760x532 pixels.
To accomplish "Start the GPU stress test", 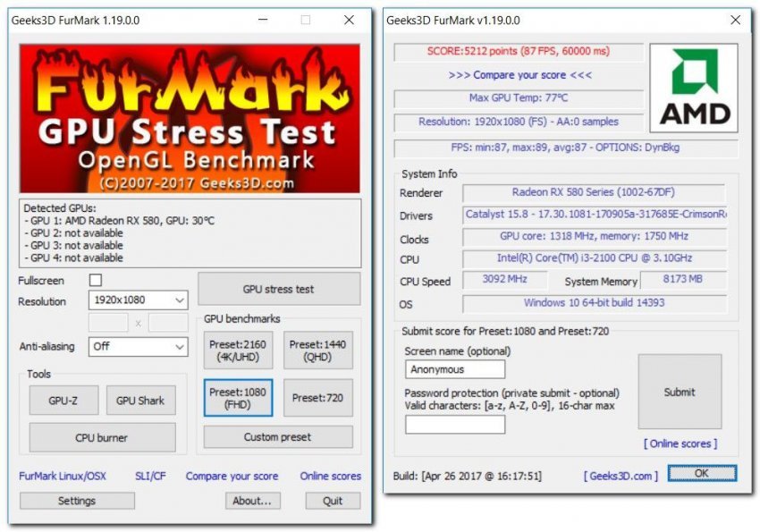I will (279, 290).
